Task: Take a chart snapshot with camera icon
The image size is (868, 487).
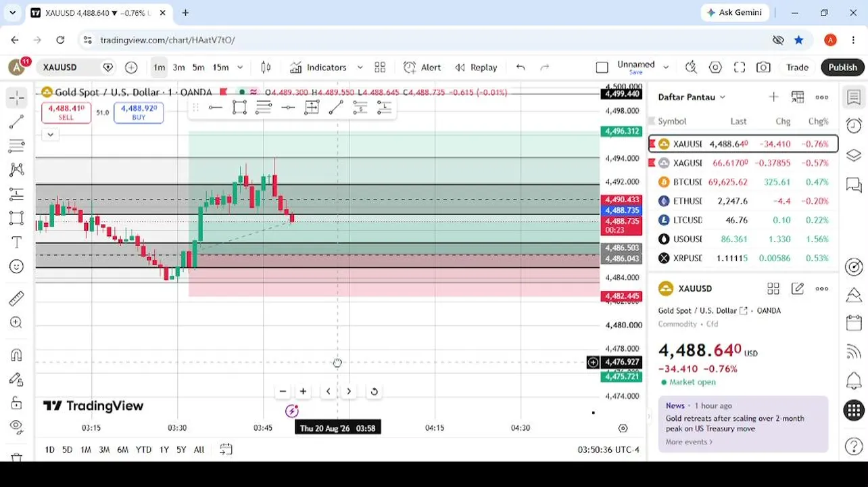Action: (763, 67)
